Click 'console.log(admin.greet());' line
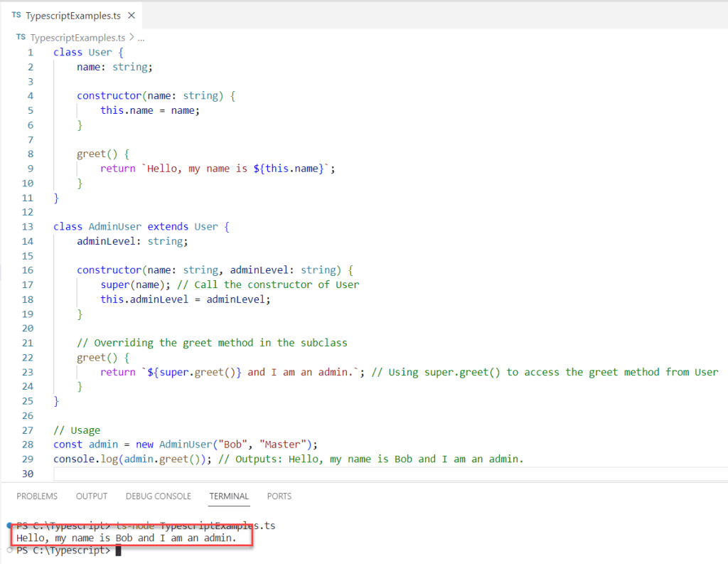This screenshot has height=564, width=728. point(132,459)
